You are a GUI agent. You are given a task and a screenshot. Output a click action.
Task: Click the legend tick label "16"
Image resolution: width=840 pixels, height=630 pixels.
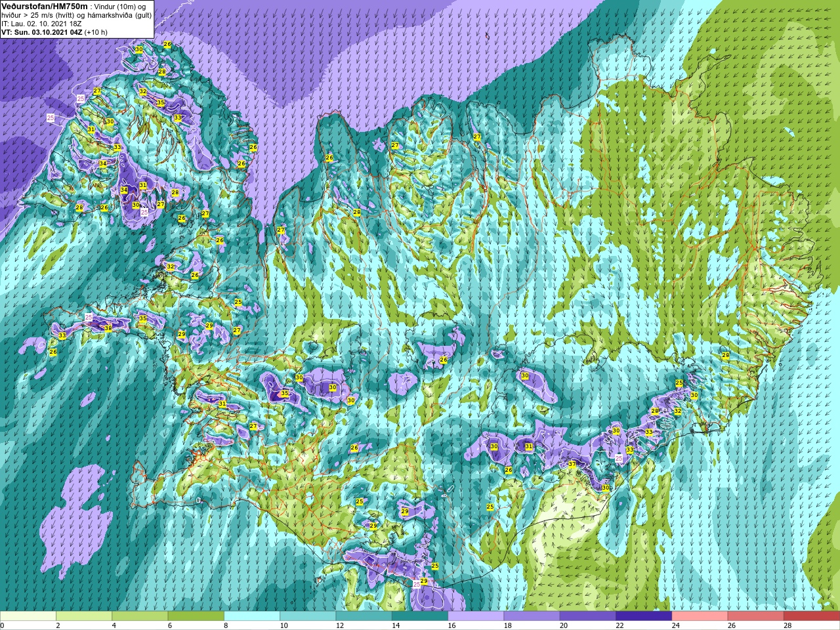(x=452, y=625)
